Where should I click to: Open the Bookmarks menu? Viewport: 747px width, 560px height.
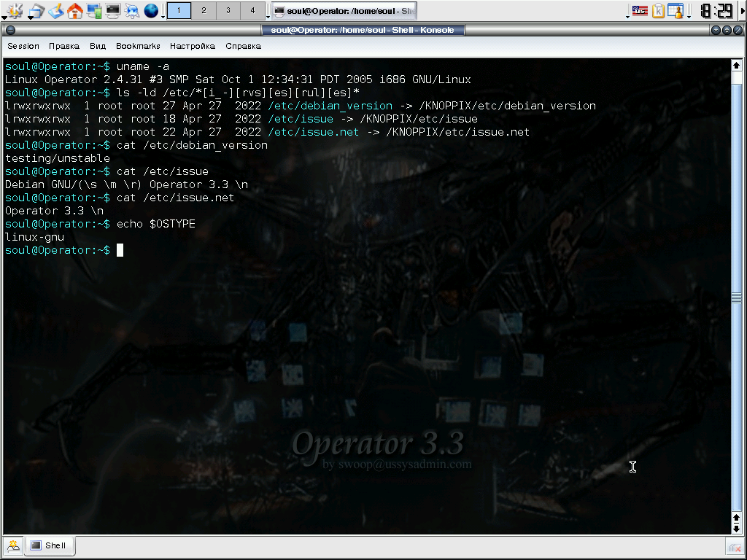pyautogui.click(x=138, y=46)
